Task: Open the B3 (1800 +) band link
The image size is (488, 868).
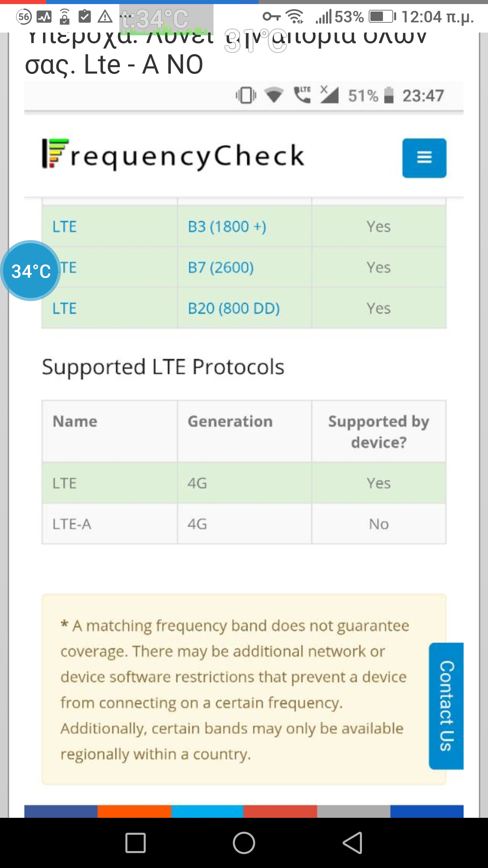Action: [x=227, y=226]
